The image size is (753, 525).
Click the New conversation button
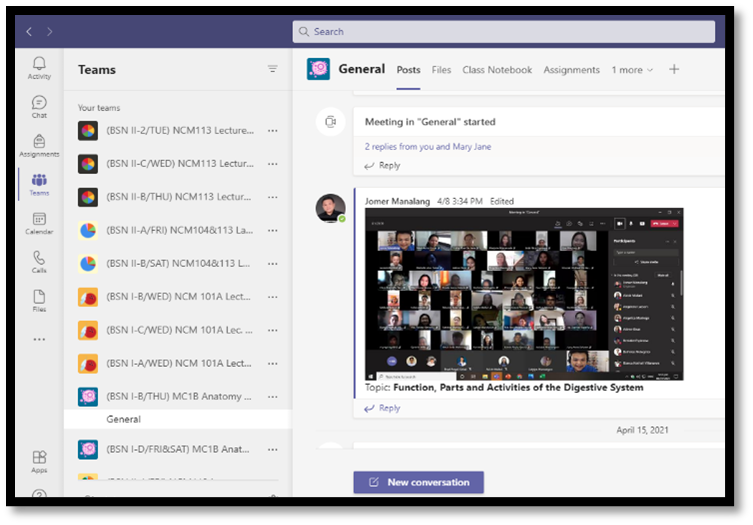point(418,482)
